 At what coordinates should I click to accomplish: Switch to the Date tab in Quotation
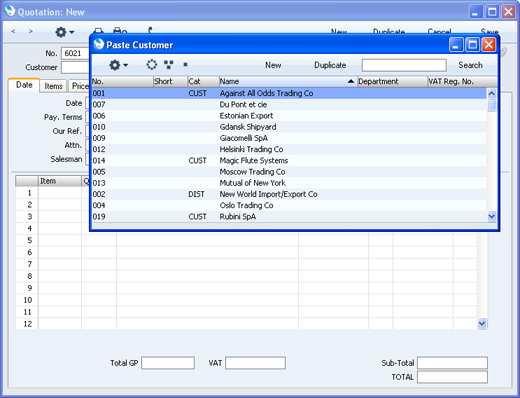24,85
